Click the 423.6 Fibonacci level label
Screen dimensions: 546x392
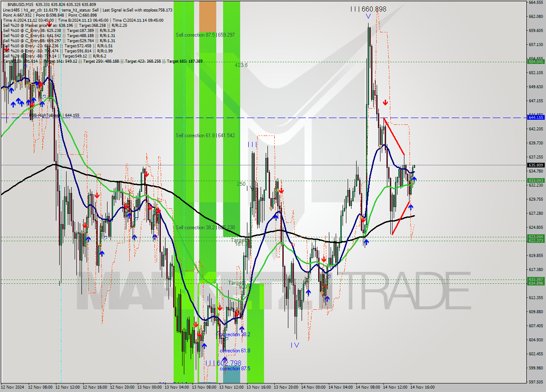click(241, 65)
